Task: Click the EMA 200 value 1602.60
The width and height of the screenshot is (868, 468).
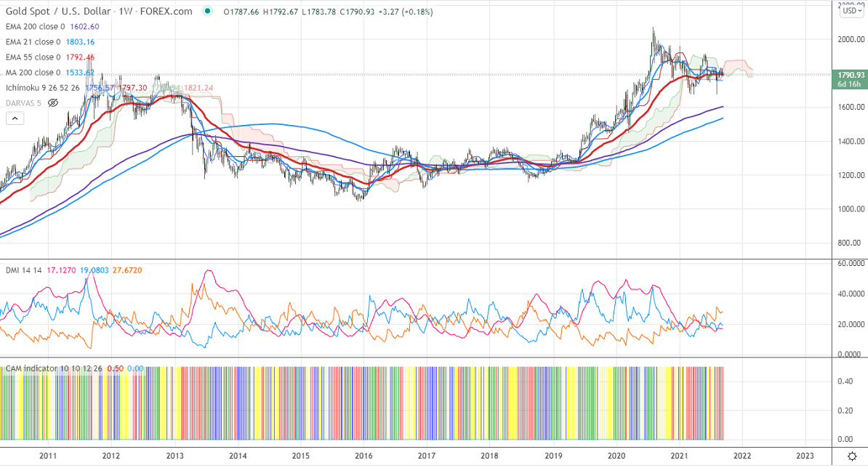Action: pyautogui.click(x=85, y=27)
